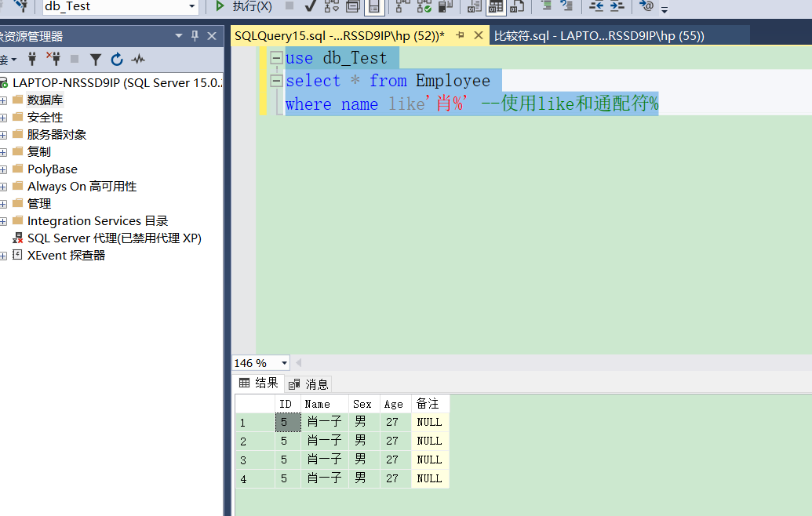
Task: Toggle IntelliSense enabled button
Action: 374,6
